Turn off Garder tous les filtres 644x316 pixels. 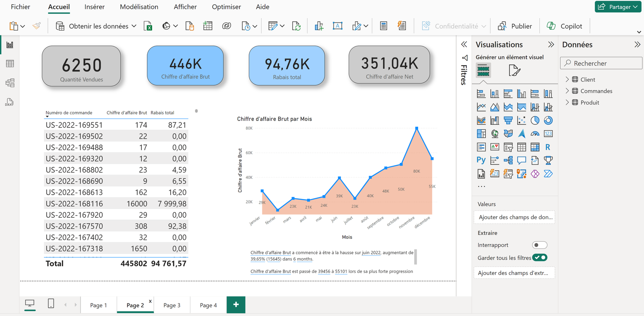pos(540,258)
